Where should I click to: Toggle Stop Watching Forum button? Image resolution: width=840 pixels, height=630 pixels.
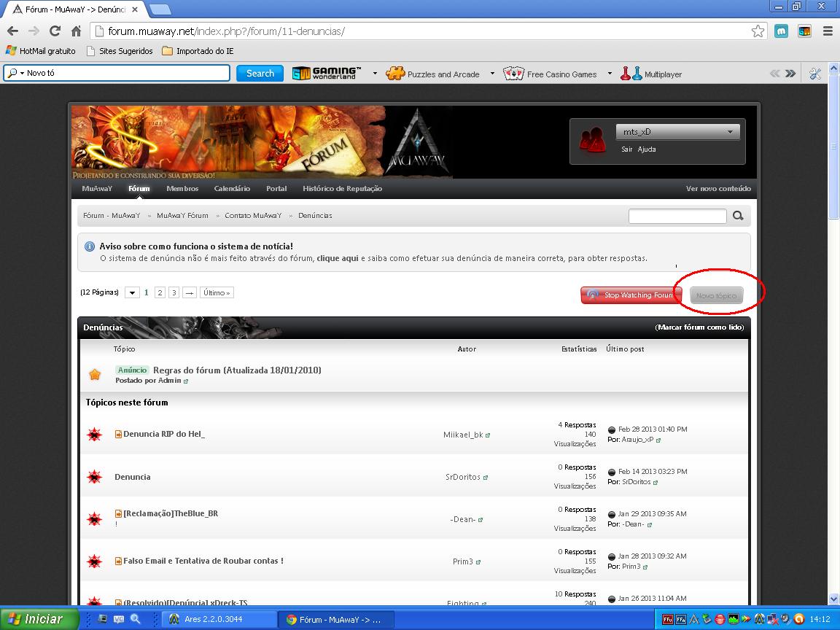tap(631, 295)
